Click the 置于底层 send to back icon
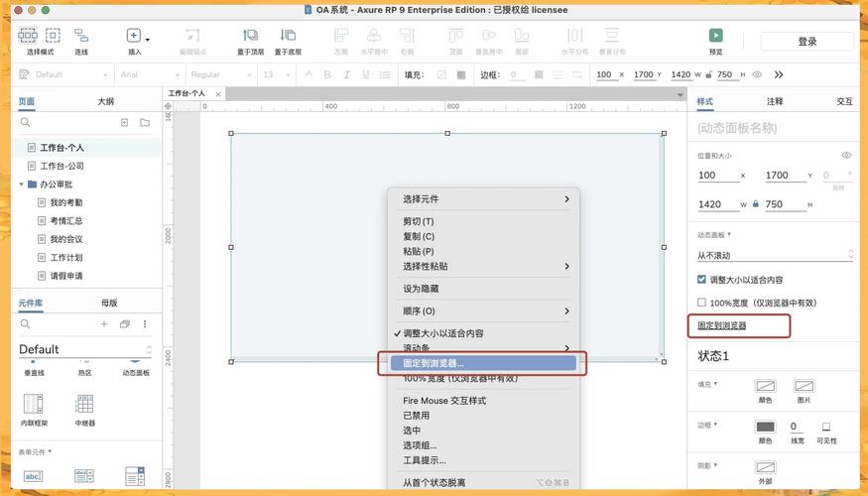 pyautogui.click(x=288, y=36)
